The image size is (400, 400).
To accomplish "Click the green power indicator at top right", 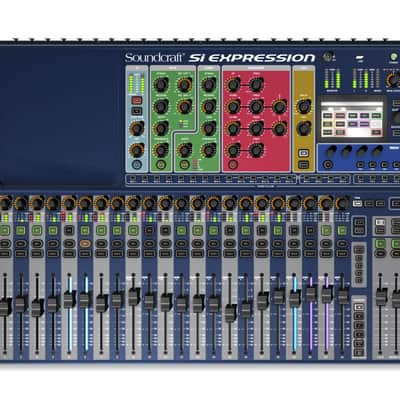I will 393,57.
